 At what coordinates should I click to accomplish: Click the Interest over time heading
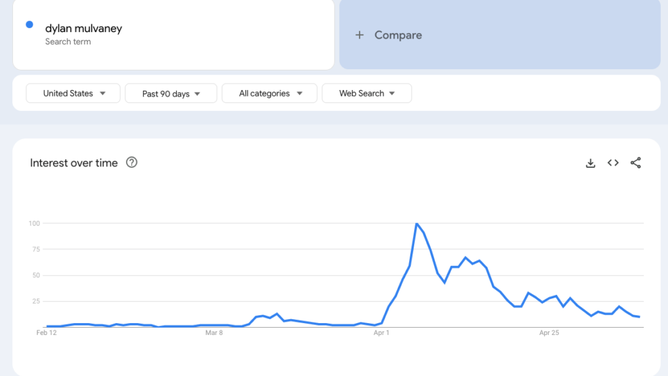[x=74, y=163]
